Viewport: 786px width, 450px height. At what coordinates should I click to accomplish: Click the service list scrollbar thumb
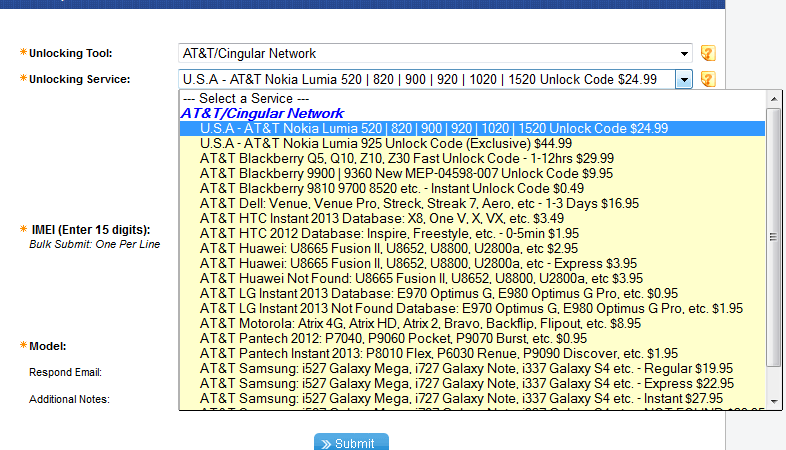pyautogui.click(x=774, y=238)
